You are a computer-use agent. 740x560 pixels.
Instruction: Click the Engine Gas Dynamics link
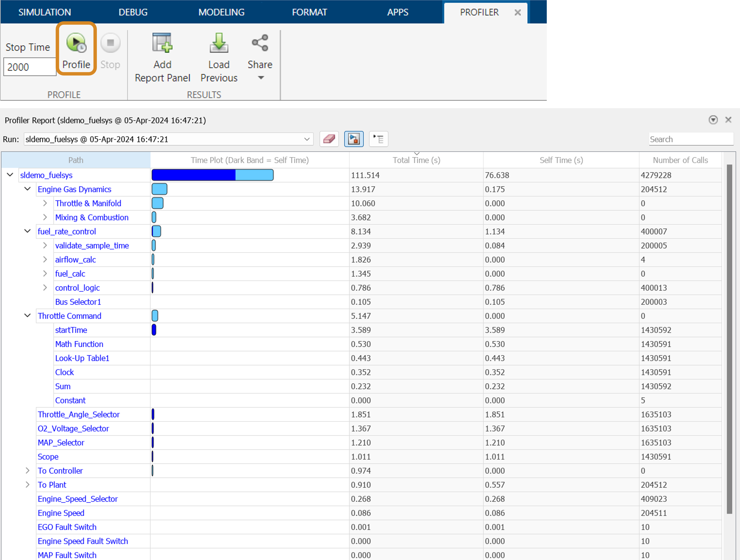(74, 189)
